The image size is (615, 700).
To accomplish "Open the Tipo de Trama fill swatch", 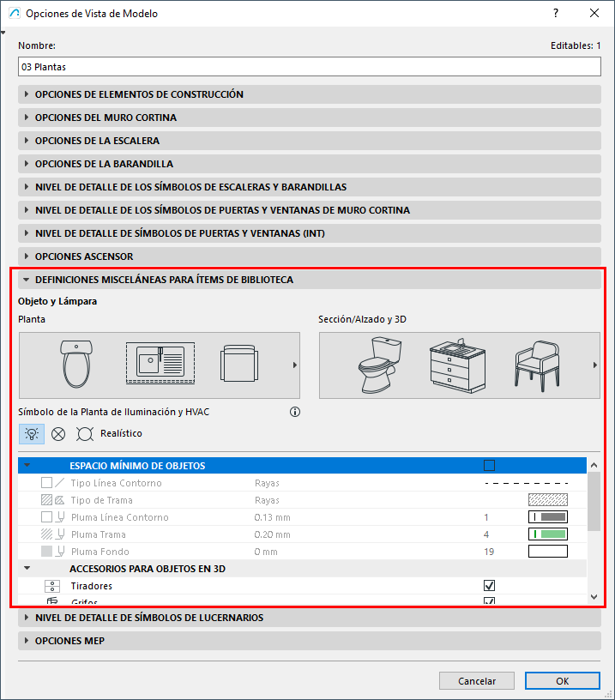I will point(547,499).
